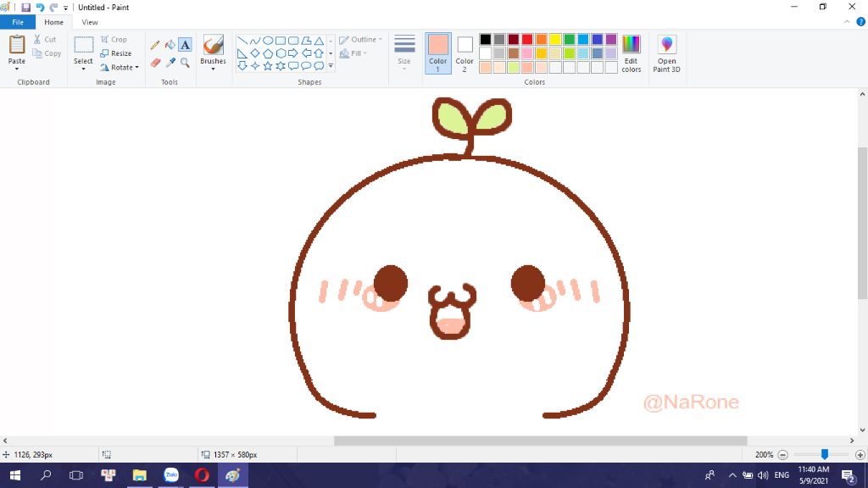Expand the Shapes gallery with the More arrow

tap(331, 66)
